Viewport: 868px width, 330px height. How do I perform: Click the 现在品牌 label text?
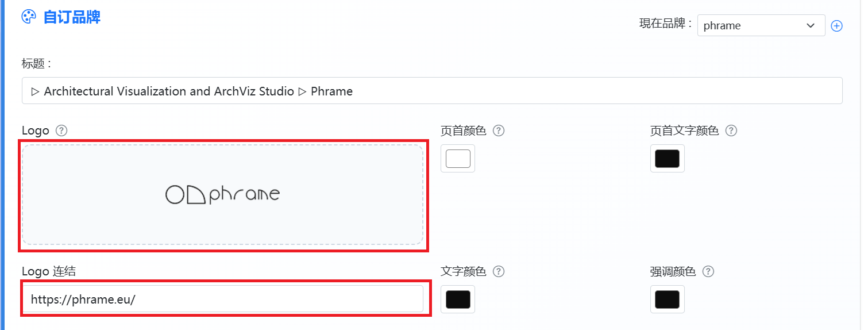(666, 24)
